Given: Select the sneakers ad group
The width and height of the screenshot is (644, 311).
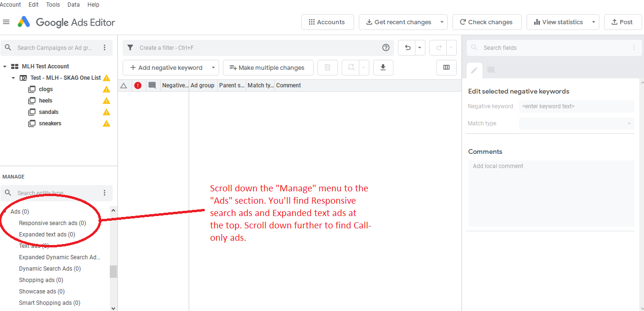Looking at the screenshot, I should point(50,123).
